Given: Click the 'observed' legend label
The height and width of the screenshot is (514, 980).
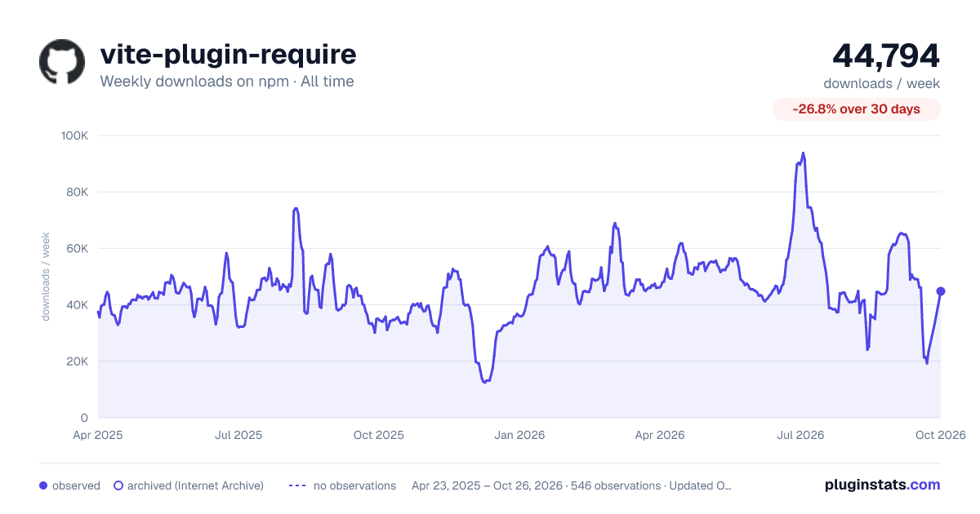Looking at the screenshot, I should (76, 485).
